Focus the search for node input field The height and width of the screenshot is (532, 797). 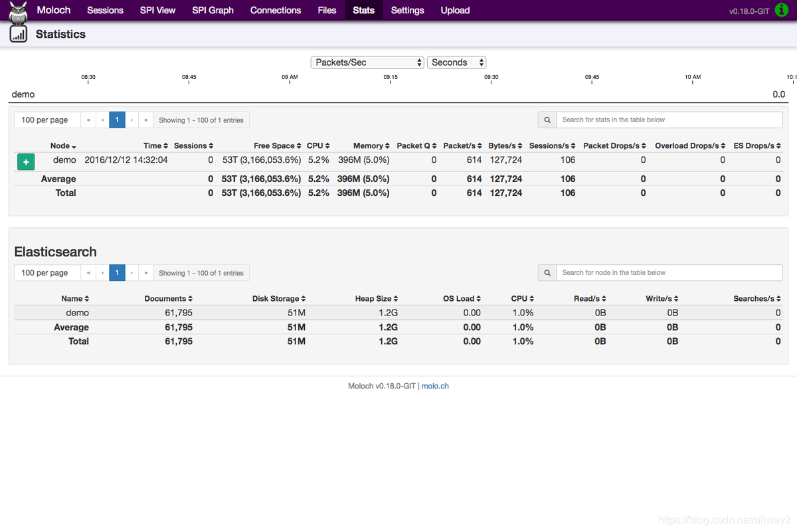(669, 273)
